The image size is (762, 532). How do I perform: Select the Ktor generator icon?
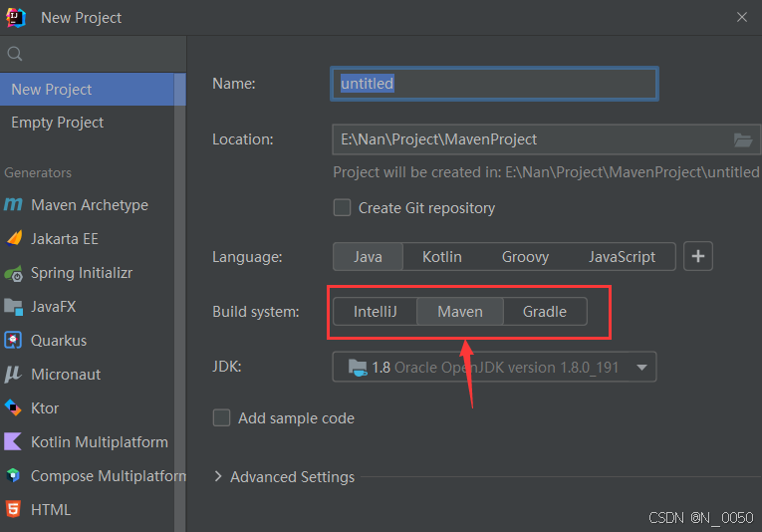click(13, 407)
